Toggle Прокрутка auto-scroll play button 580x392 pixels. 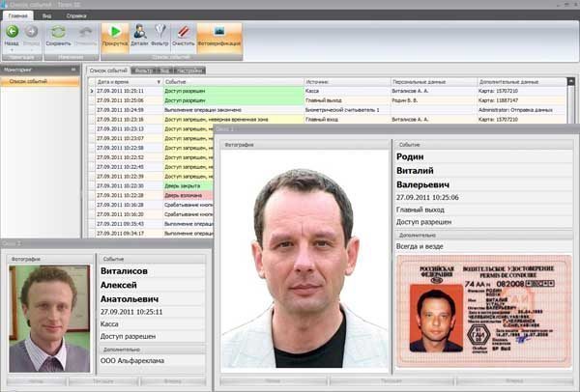[x=115, y=33]
